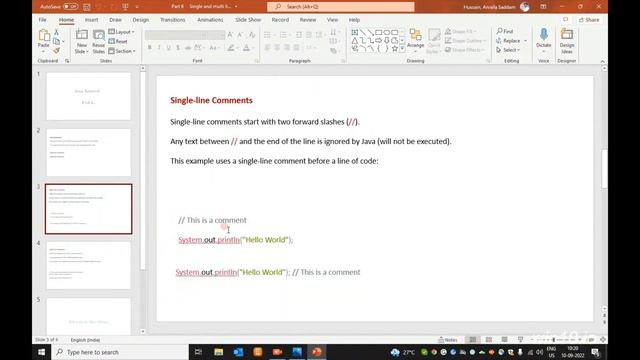Expand the shapes gallery More arrow
Screen dimensions: 640x360
402,49
